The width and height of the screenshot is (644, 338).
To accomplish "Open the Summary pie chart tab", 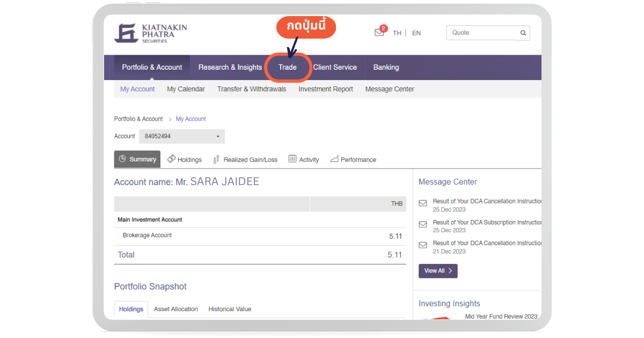I will [x=137, y=159].
